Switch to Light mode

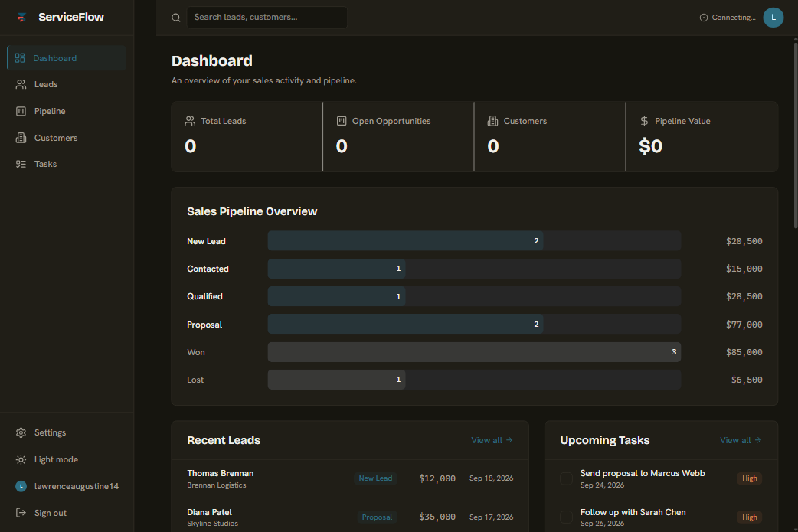click(x=67, y=459)
